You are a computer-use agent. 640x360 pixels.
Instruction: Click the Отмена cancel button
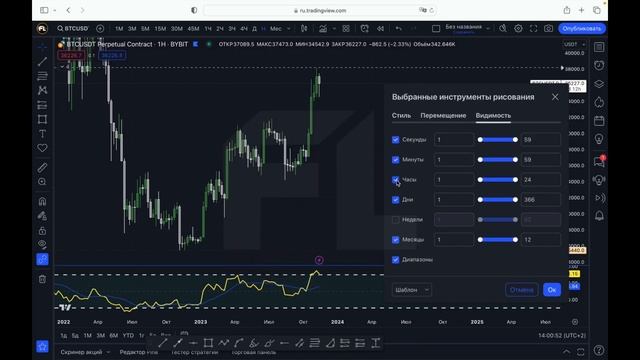pyautogui.click(x=522, y=290)
